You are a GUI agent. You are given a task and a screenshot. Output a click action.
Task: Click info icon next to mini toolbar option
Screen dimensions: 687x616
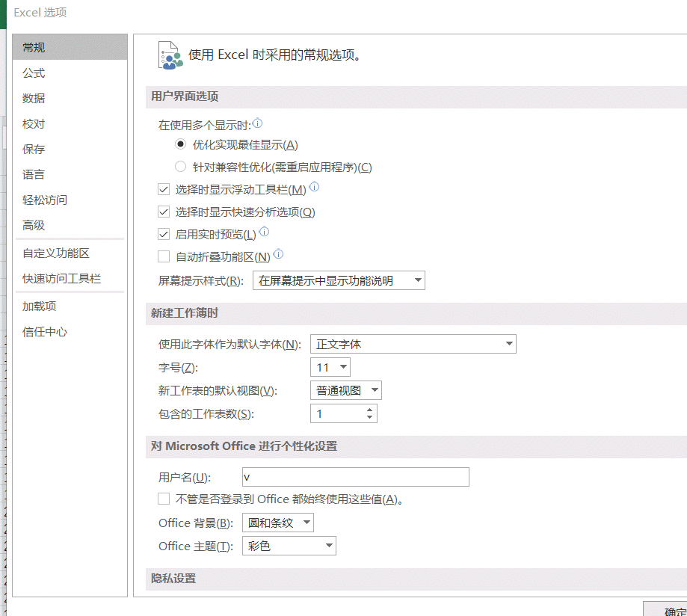coord(314,187)
